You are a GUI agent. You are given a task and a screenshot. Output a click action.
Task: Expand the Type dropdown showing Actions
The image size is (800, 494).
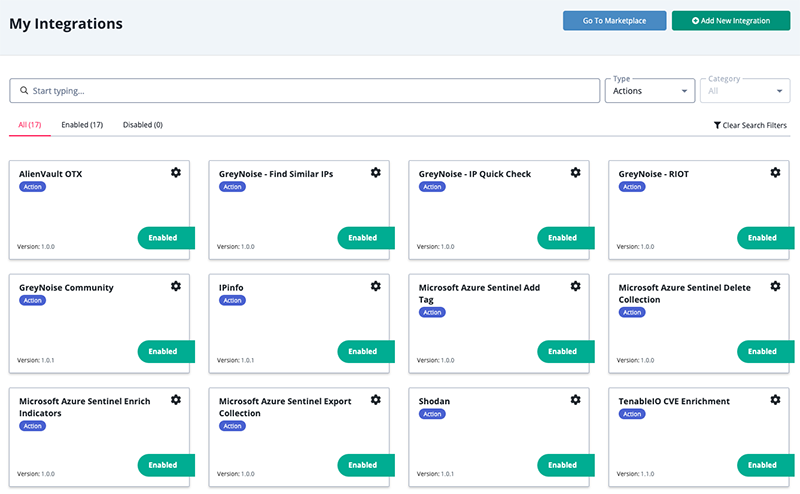(650, 91)
